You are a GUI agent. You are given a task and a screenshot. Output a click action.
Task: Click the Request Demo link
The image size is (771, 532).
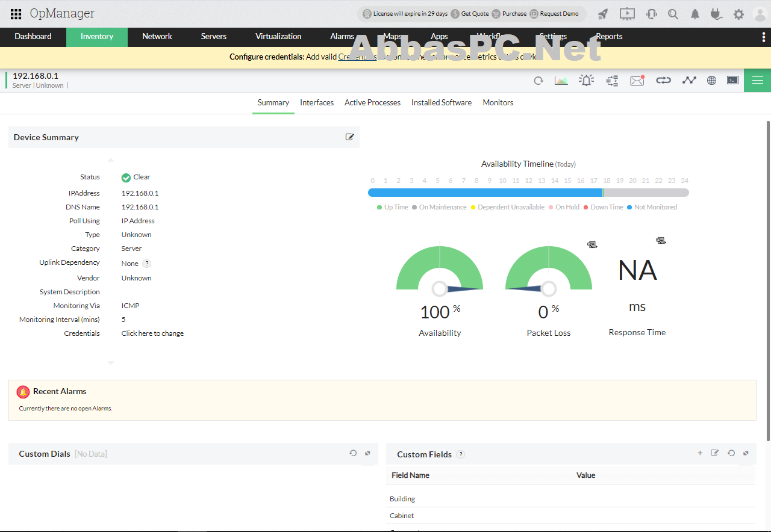(554, 14)
